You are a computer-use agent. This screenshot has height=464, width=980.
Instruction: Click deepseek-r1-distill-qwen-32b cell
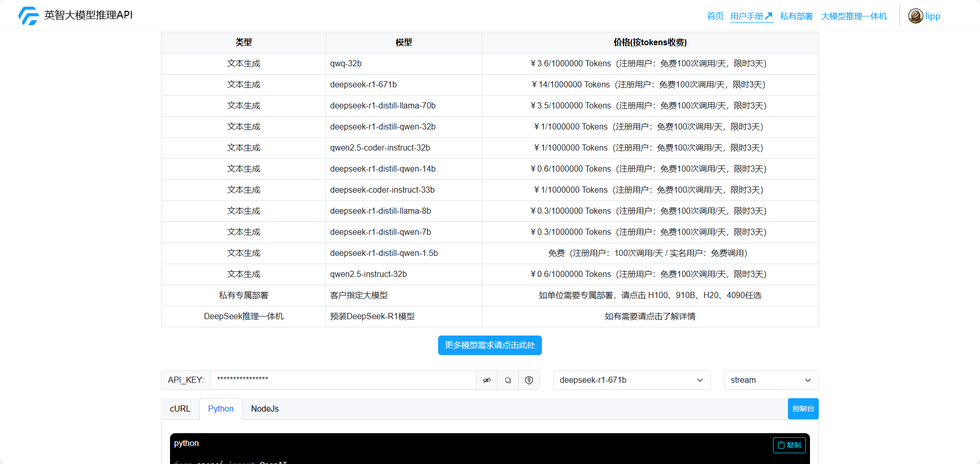tap(404, 127)
